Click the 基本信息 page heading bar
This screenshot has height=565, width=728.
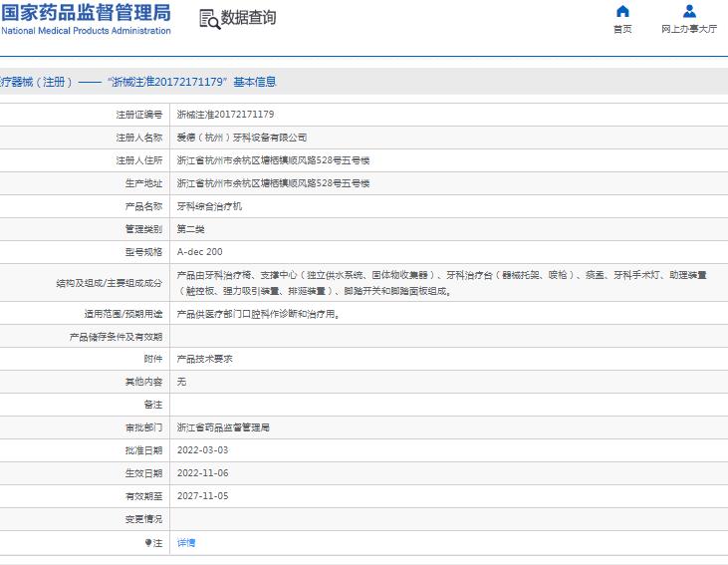click(x=137, y=82)
